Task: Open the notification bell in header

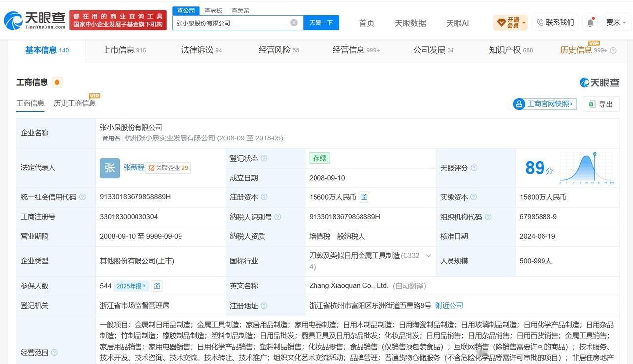Action: pos(590,23)
